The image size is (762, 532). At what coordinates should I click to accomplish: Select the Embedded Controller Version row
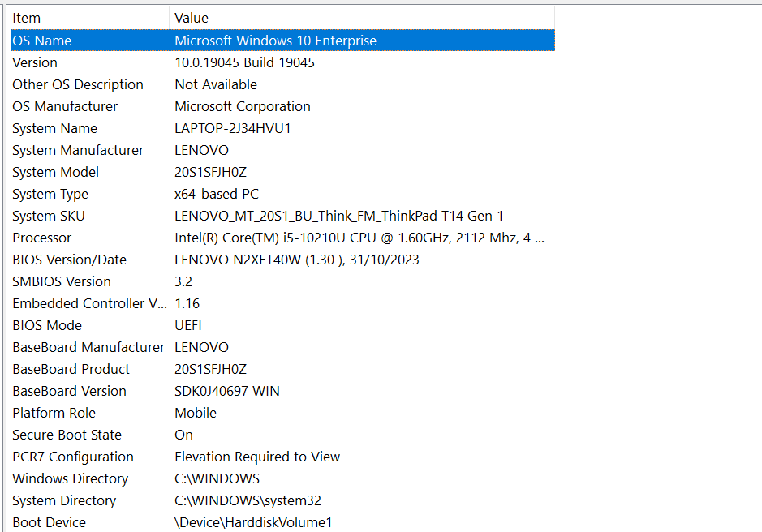[x=282, y=303]
